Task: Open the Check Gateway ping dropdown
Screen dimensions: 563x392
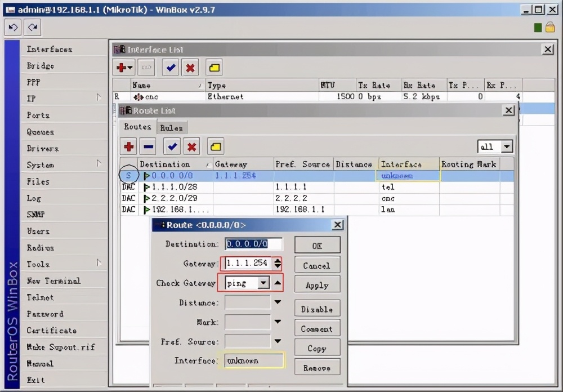Action: pos(263,283)
